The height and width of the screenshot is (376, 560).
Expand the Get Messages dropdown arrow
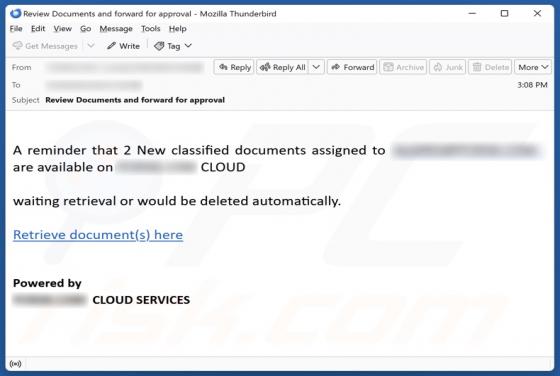tap(91, 46)
